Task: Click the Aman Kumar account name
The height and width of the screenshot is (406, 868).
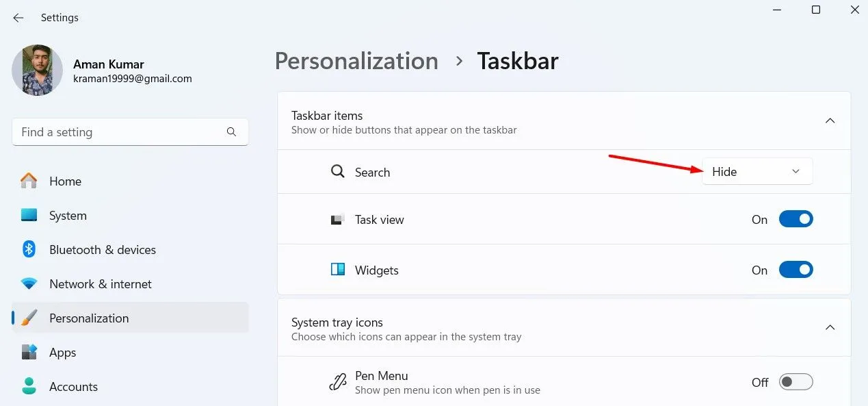Action: [109, 64]
